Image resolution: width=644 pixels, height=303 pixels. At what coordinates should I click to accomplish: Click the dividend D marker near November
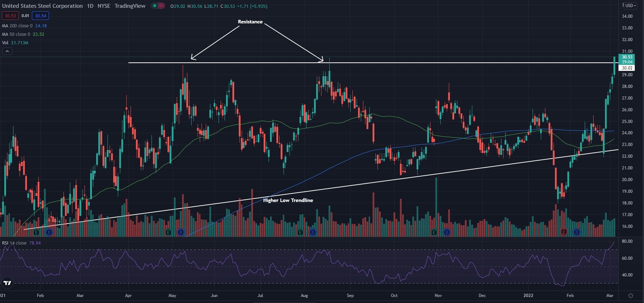[447, 232]
